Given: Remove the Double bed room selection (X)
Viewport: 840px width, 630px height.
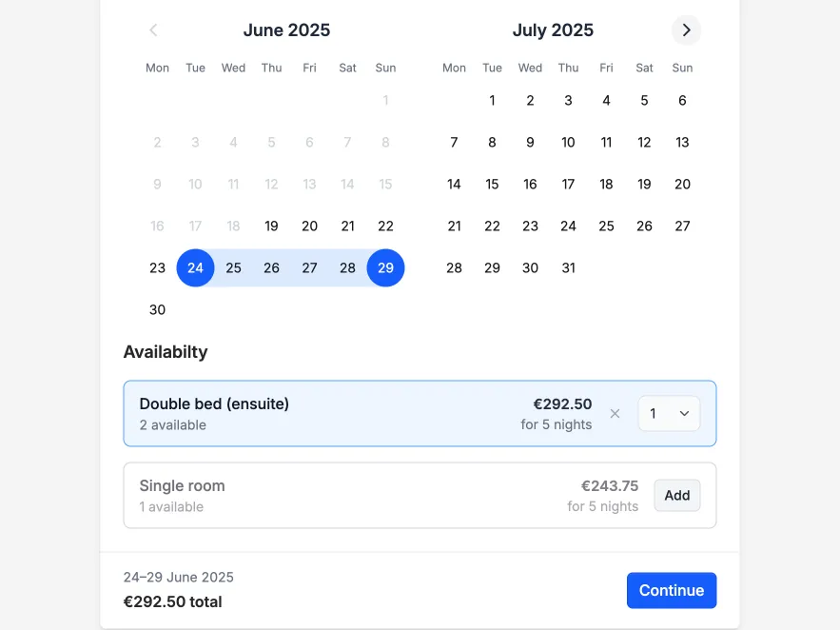Looking at the screenshot, I should click(615, 414).
